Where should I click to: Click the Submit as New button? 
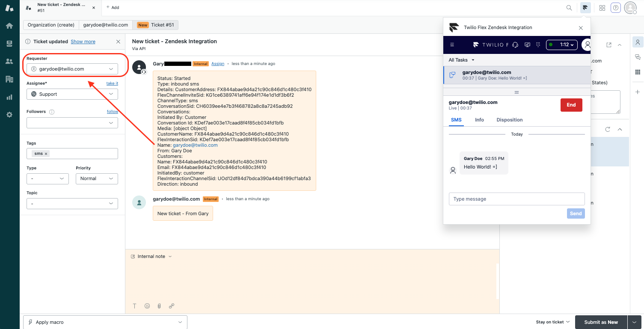601,322
